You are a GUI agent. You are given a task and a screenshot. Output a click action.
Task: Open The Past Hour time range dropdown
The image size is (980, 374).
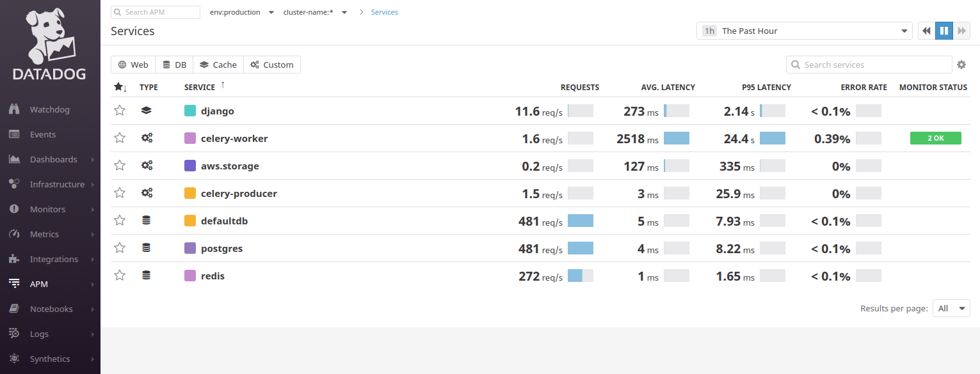point(805,31)
